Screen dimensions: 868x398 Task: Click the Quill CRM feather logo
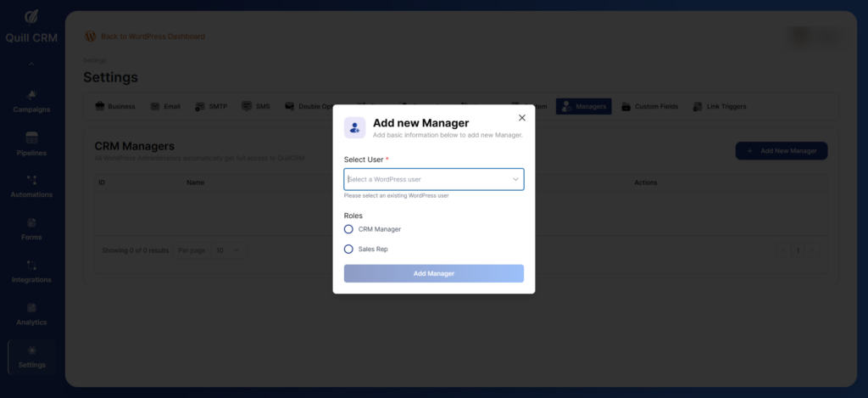(31, 17)
